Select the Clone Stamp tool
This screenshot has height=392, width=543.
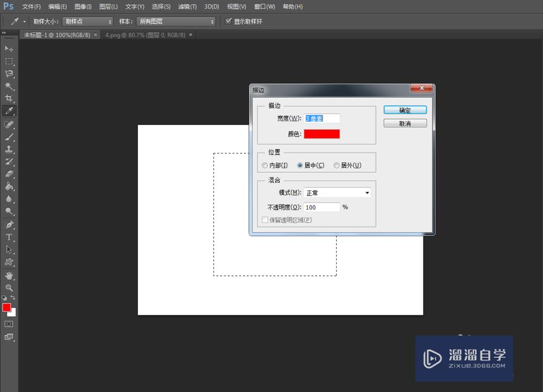coord(9,149)
